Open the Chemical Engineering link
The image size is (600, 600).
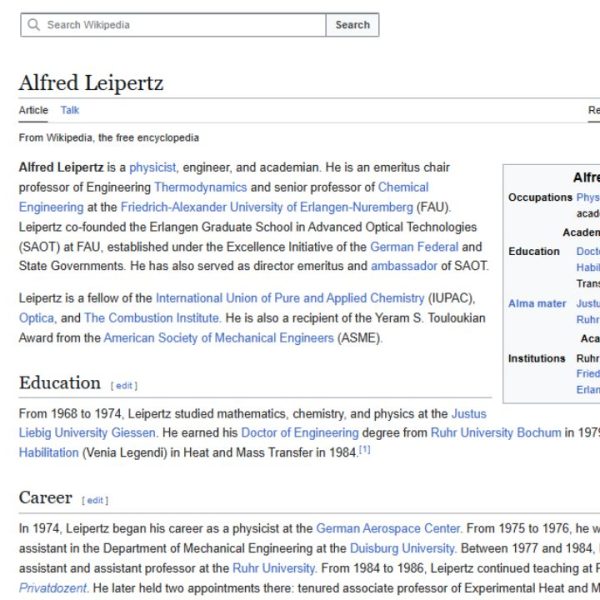point(403,188)
